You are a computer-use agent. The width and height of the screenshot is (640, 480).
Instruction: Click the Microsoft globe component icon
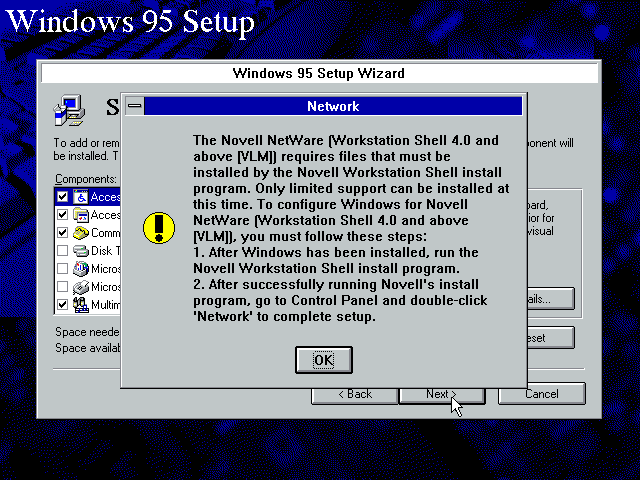[x=81, y=269]
